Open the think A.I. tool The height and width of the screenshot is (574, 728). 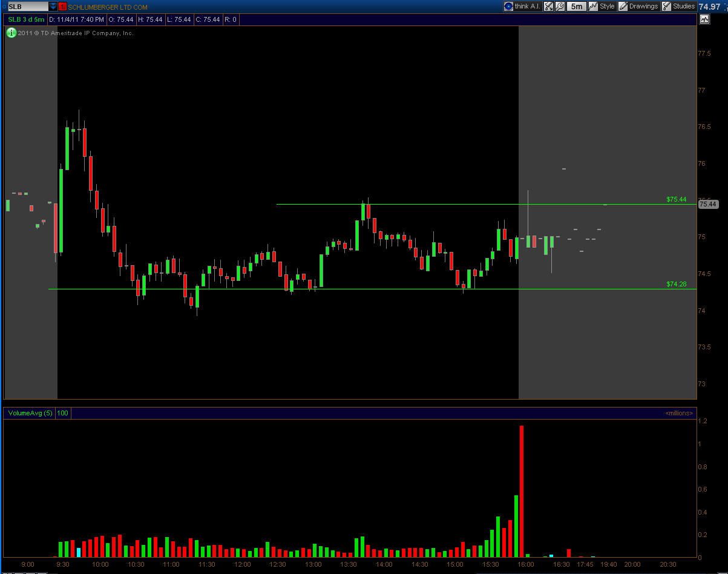click(523, 6)
